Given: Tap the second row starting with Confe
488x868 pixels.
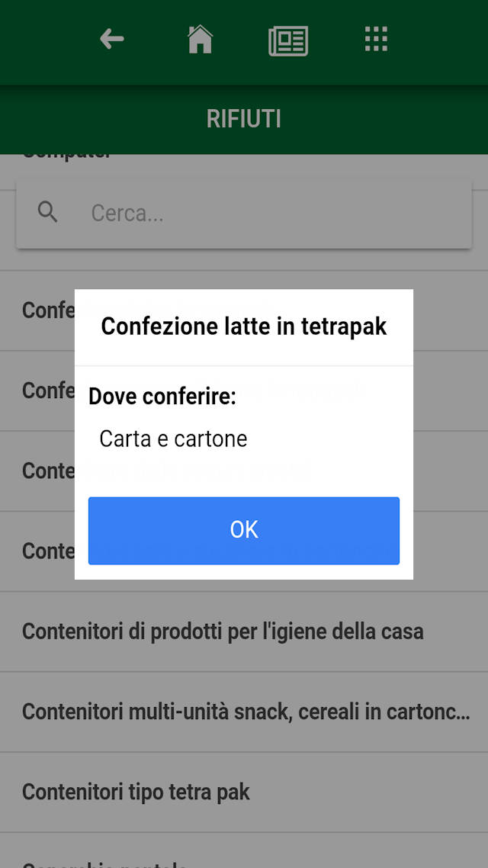Looking at the screenshot, I should point(47,391).
